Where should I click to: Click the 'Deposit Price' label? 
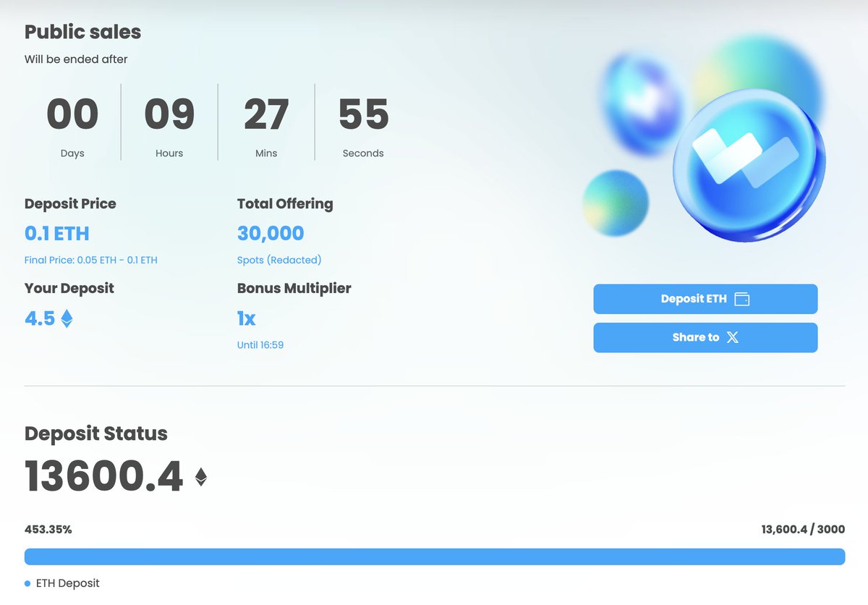click(70, 203)
